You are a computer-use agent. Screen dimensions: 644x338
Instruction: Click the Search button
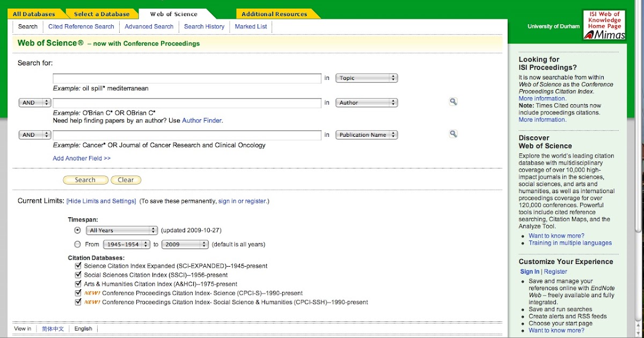pyautogui.click(x=85, y=180)
